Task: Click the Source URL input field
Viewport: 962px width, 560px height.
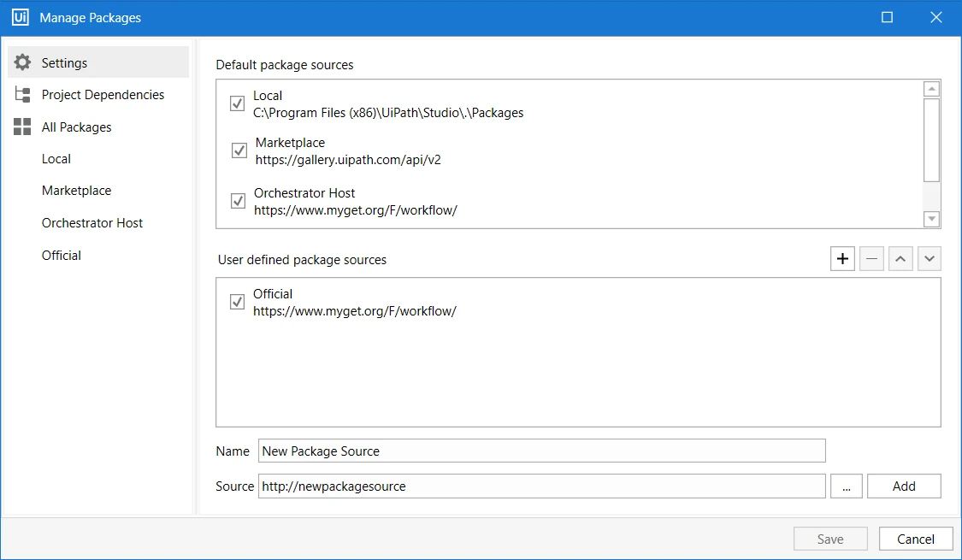Action: pos(542,486)
